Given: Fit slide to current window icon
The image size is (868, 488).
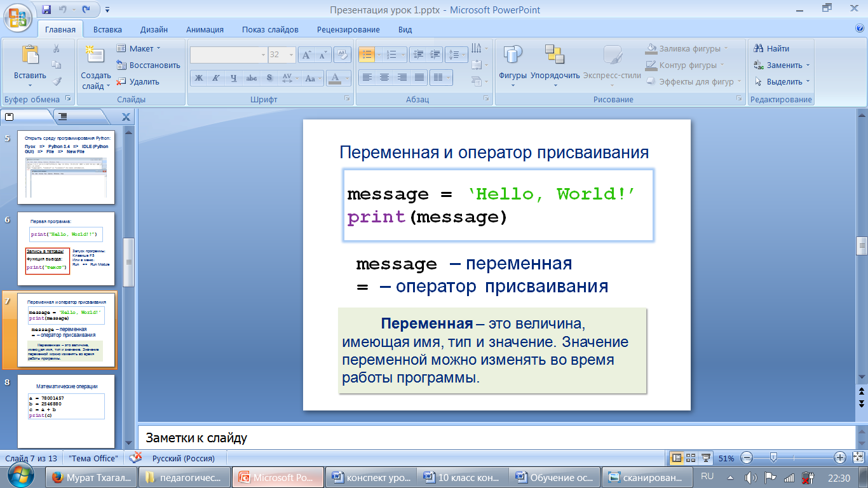Looking at the screenshot, I should tap(858, 457).
